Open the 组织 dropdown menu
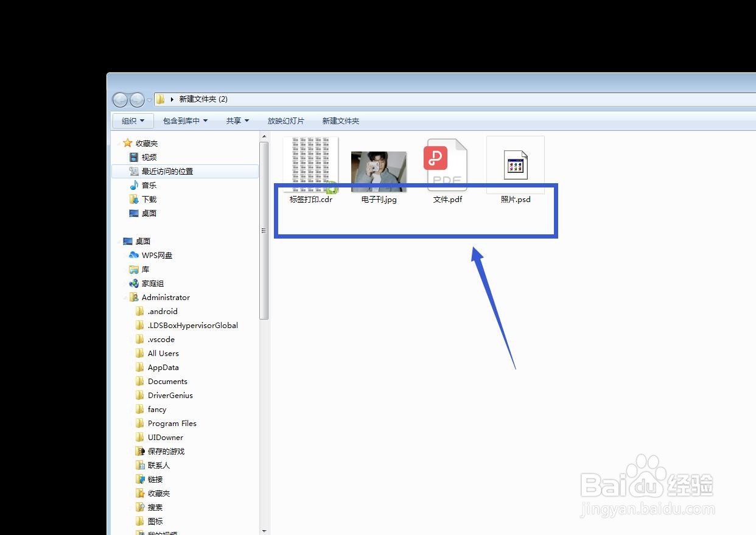756x535 pixels. point(132,121)
